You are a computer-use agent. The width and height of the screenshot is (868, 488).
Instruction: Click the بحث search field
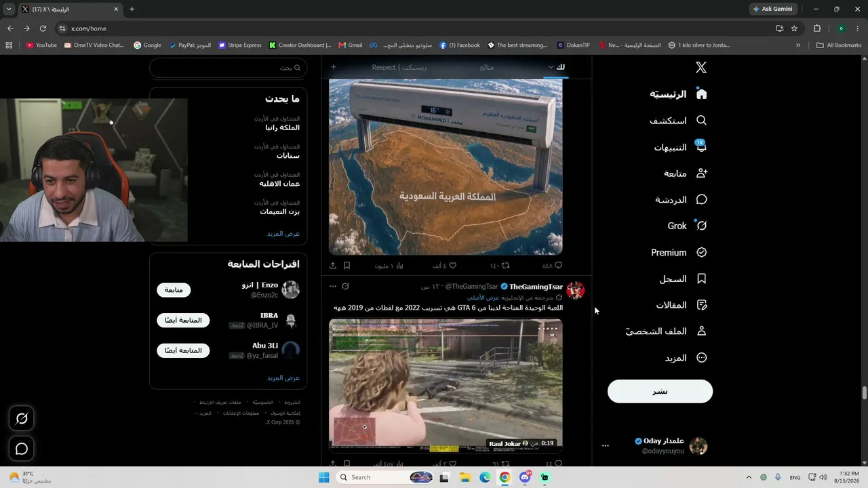tap(228, 68)
